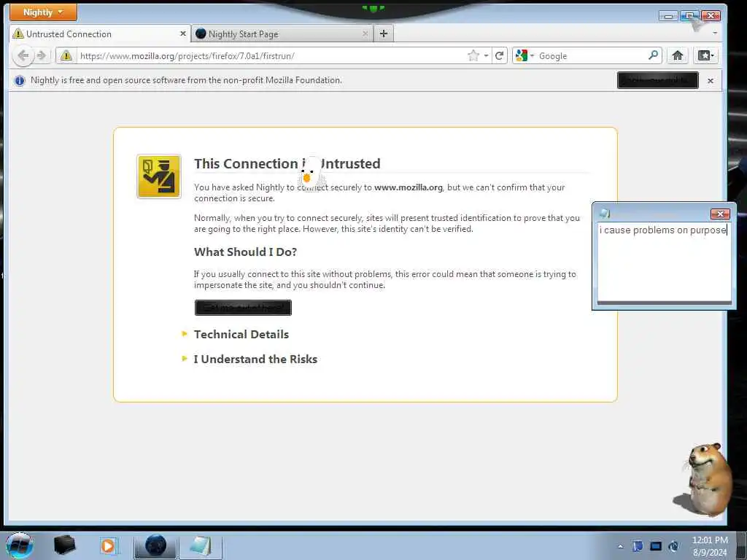Viewport: 747px width, 560px height.
Task: Click the bold www.mozilla.org text
Action: [409, 187]
